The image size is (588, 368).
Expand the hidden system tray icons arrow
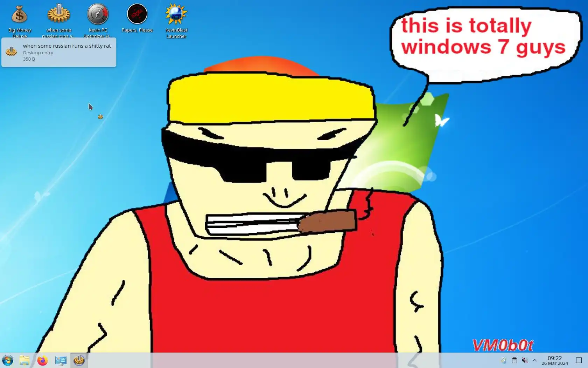click(x=535, y=360)
